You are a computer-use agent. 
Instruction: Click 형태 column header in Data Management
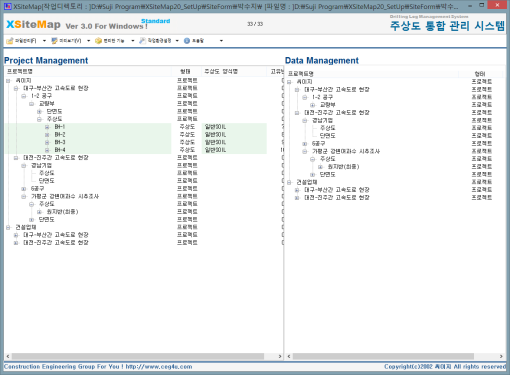(480, 73)
